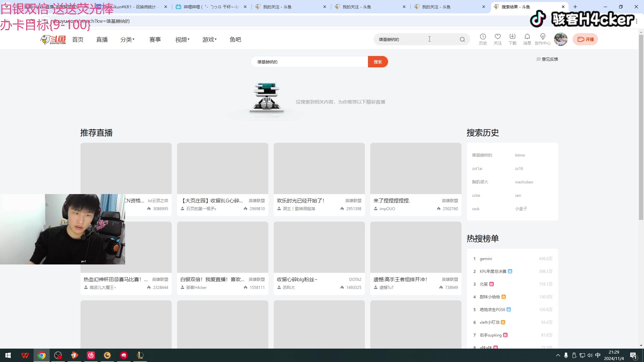Screen dimensions: 644x362
Task: Select search history item 小盒子
Action: [521, 209]
